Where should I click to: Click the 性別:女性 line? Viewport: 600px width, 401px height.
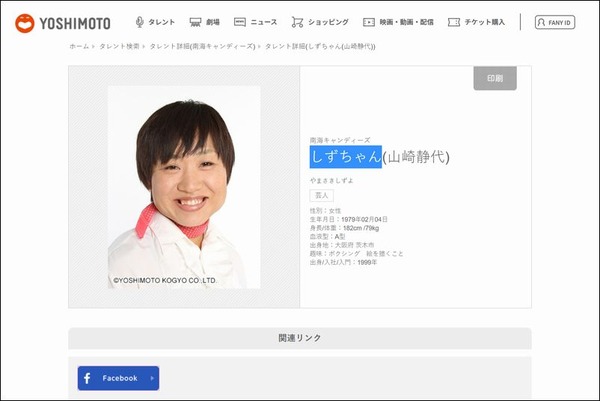325,211
